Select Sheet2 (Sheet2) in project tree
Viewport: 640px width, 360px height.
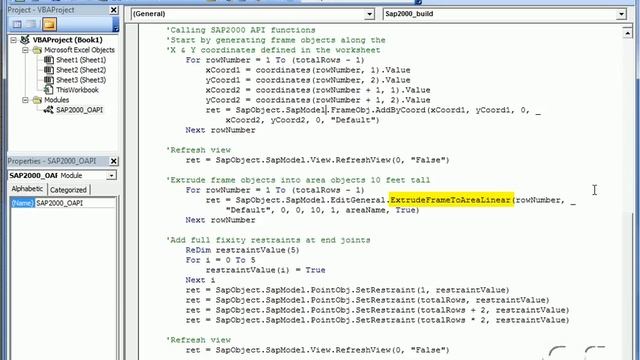[81, 70]
